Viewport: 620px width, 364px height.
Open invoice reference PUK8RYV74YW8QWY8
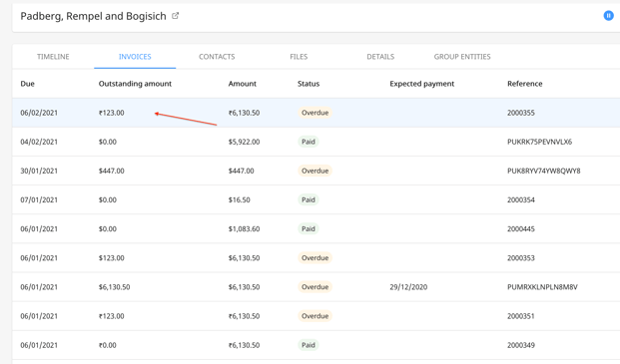pyautogui.click(x=544, y=171)
